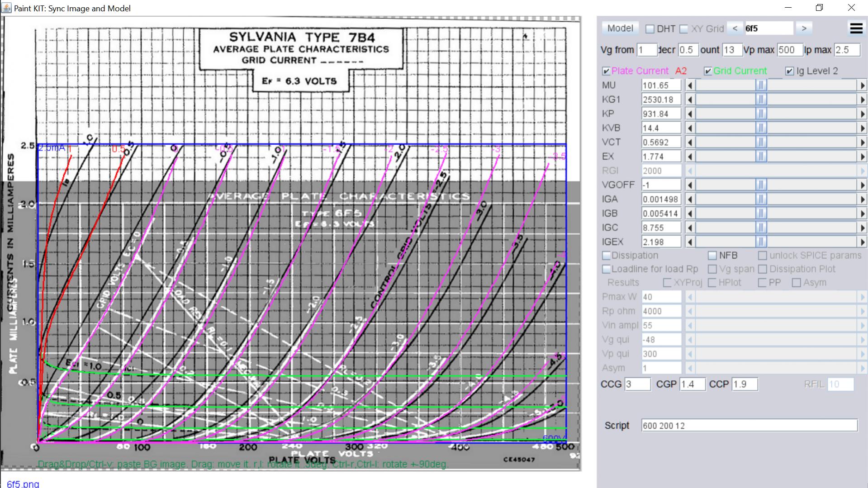Click the IGEX slider handle
This screenshot has width=868, height=488.
pyautogui.click(x=761, y=242)
